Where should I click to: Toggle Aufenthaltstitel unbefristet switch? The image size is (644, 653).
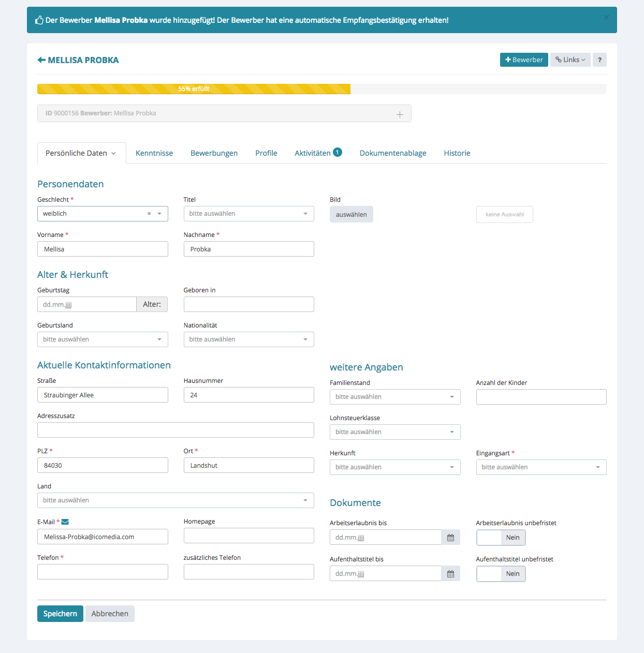click(501, 574)
